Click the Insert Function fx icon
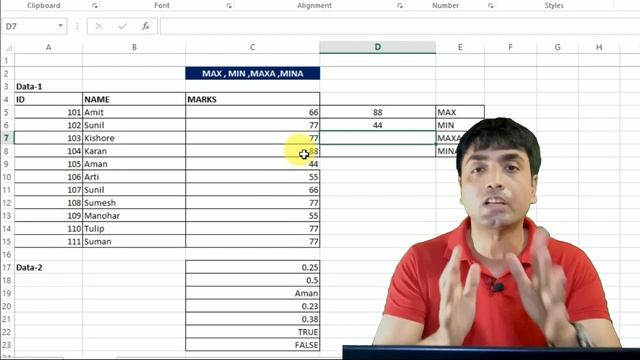This screenshot has height=360, width=640. coord(145,27)
